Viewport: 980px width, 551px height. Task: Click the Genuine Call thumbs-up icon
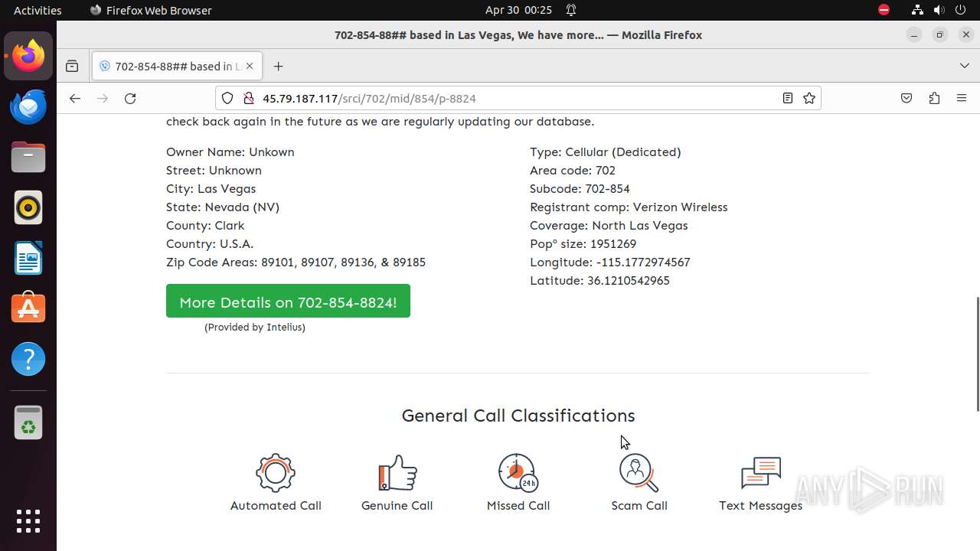(x=397, y=472)
